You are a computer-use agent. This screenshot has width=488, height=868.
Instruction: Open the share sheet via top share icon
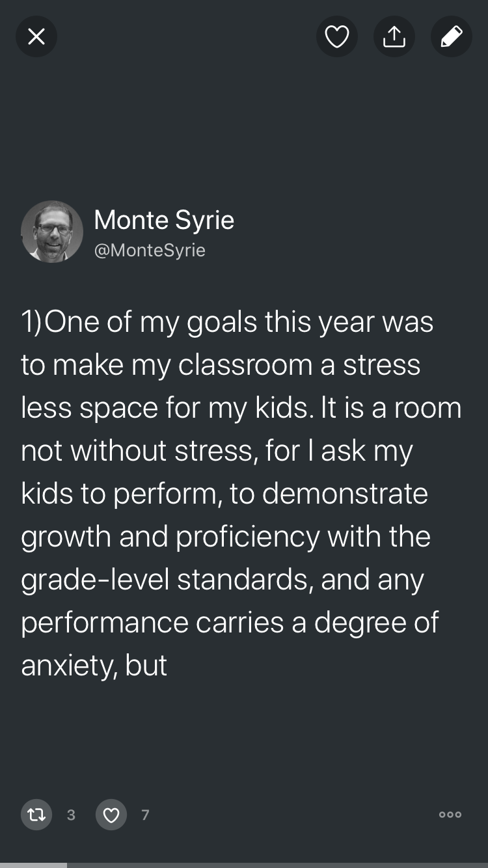pyautogui.click(x=394, y=36)
